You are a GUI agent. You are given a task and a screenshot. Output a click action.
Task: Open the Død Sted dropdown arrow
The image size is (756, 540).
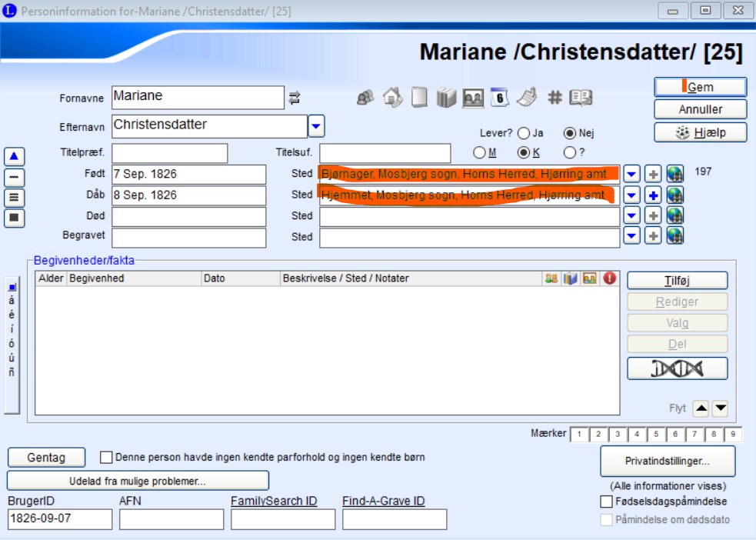tap(631, 215)
